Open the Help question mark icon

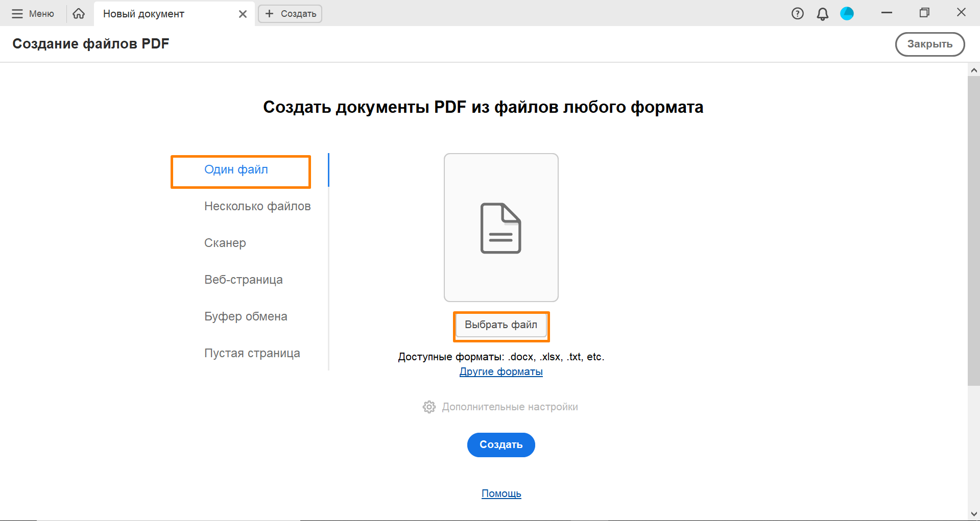tap(797, 14)
